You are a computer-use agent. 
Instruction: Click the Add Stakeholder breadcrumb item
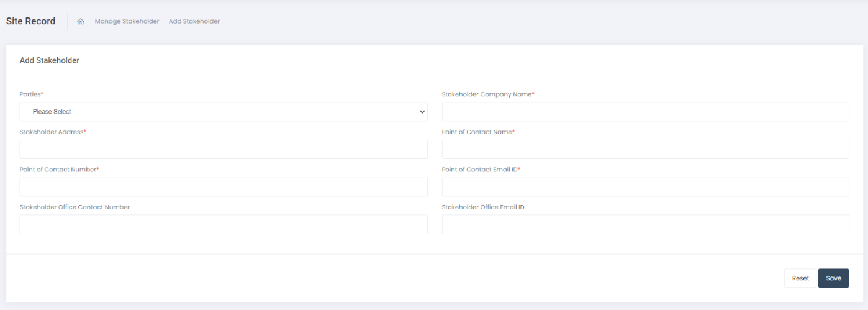tap(194, 22)
